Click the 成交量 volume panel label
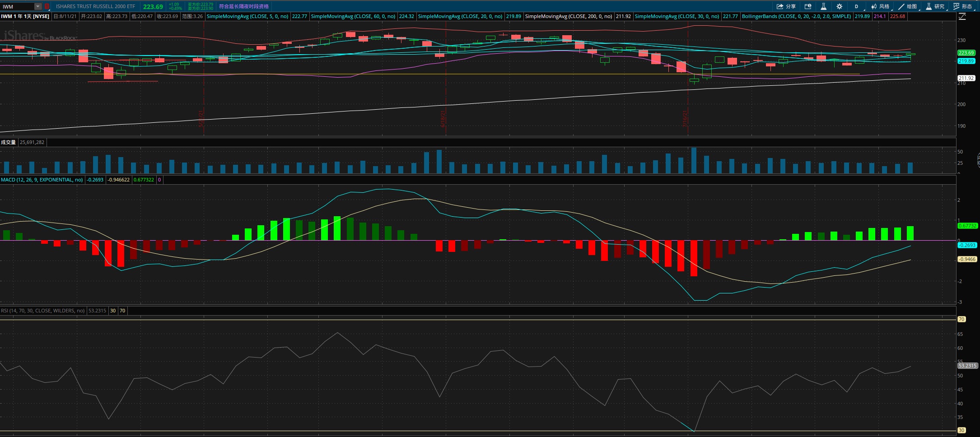Screen dimensions: 980x437 (x=8, y=142)
